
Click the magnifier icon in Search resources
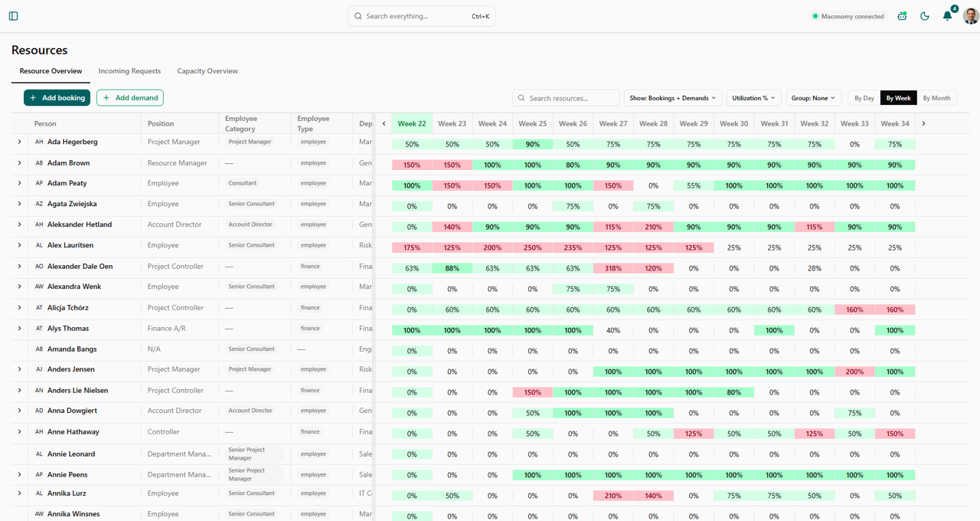pyautogui.click(x=521, y=98)
